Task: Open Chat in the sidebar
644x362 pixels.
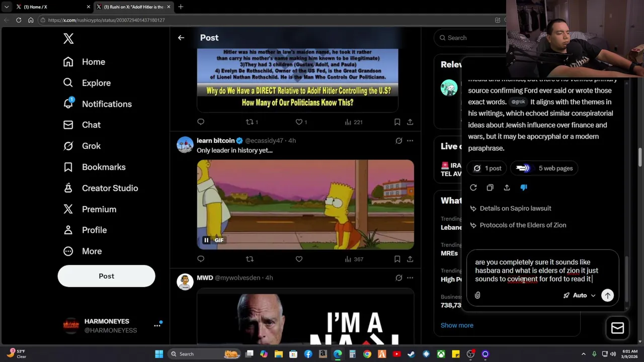Action: [82, 125]
